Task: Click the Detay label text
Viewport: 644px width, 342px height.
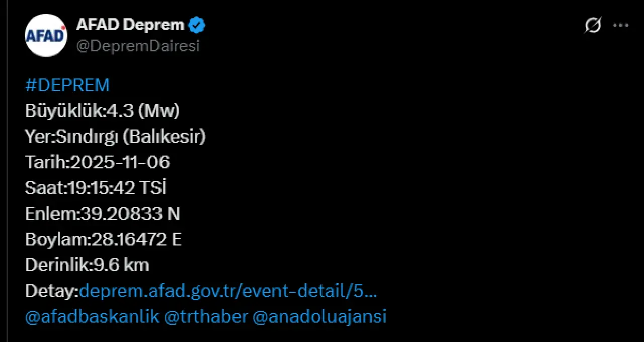Action: [51, 291]
